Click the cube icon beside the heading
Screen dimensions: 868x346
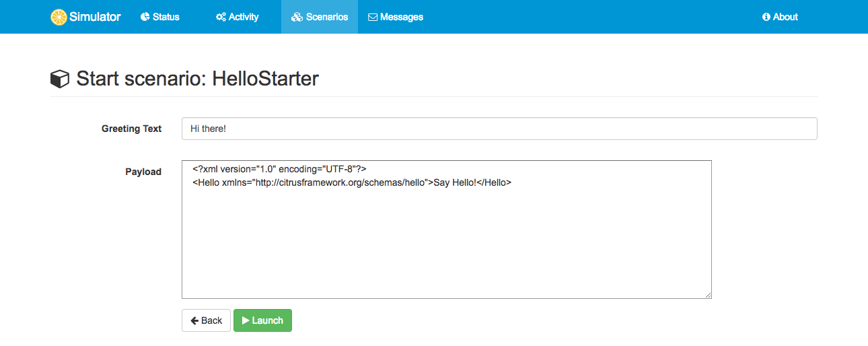click(x=60, y=79)
